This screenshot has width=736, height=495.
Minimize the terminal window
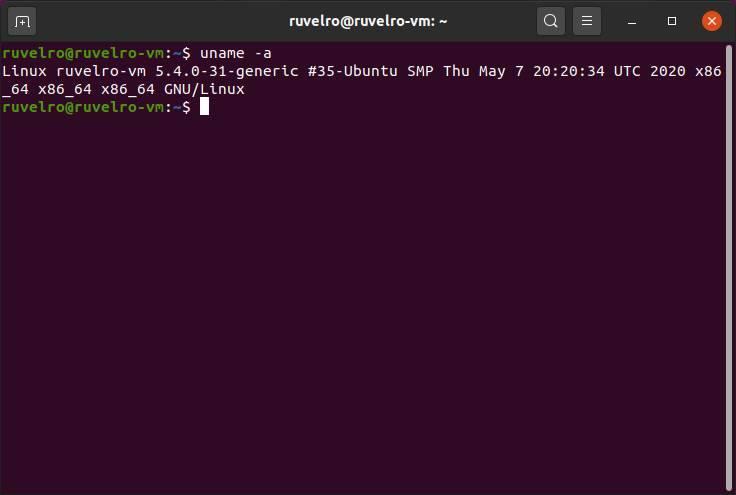point(632,22)
